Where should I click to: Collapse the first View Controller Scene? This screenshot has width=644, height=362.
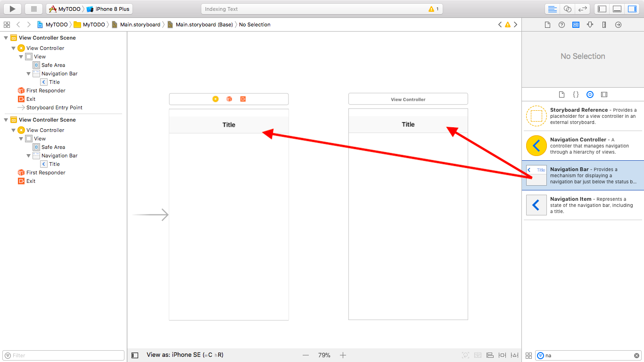[x=6, y=38]
